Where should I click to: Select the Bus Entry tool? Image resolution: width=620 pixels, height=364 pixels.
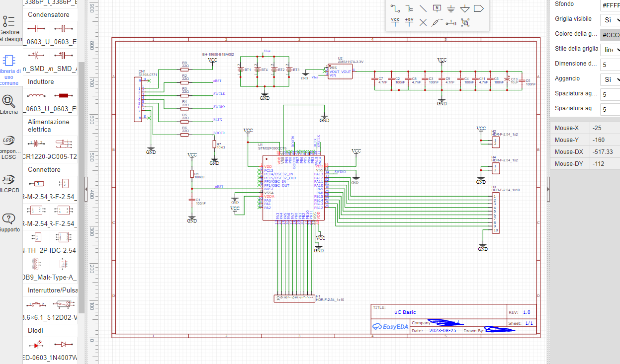[423, 8]
